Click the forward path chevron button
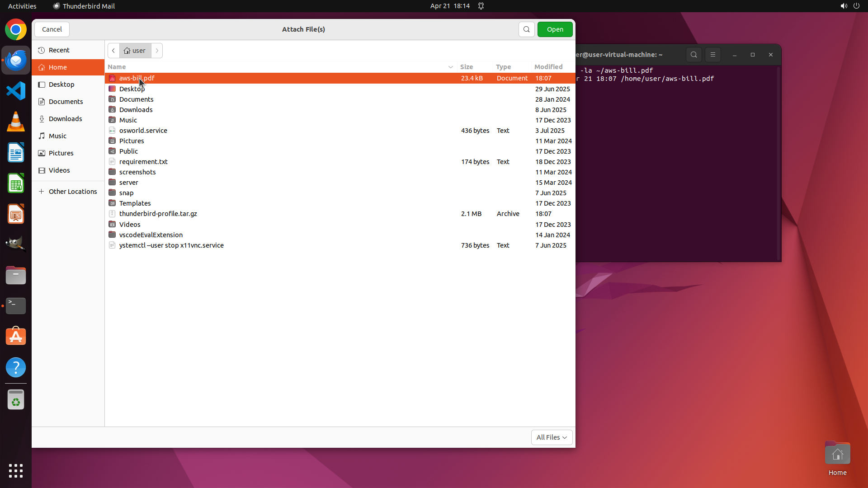The height and width of the screenshot is (488, 868). point(157,51)
